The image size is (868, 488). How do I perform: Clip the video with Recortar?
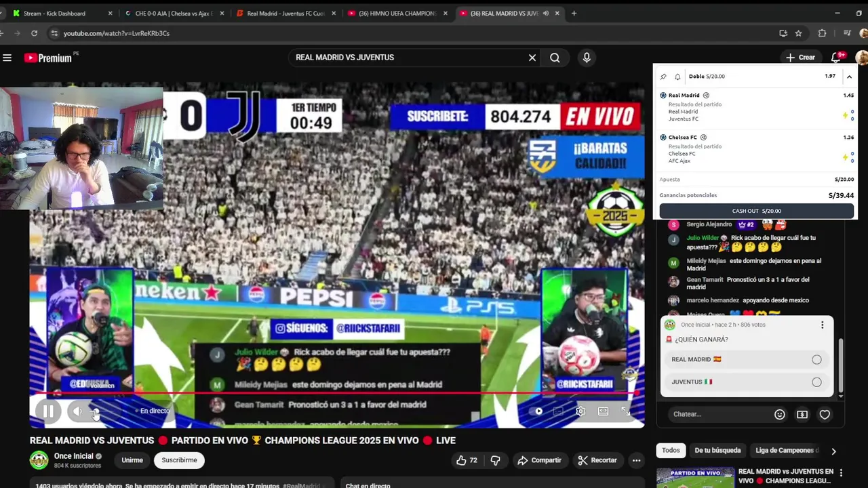pos(597,460)
